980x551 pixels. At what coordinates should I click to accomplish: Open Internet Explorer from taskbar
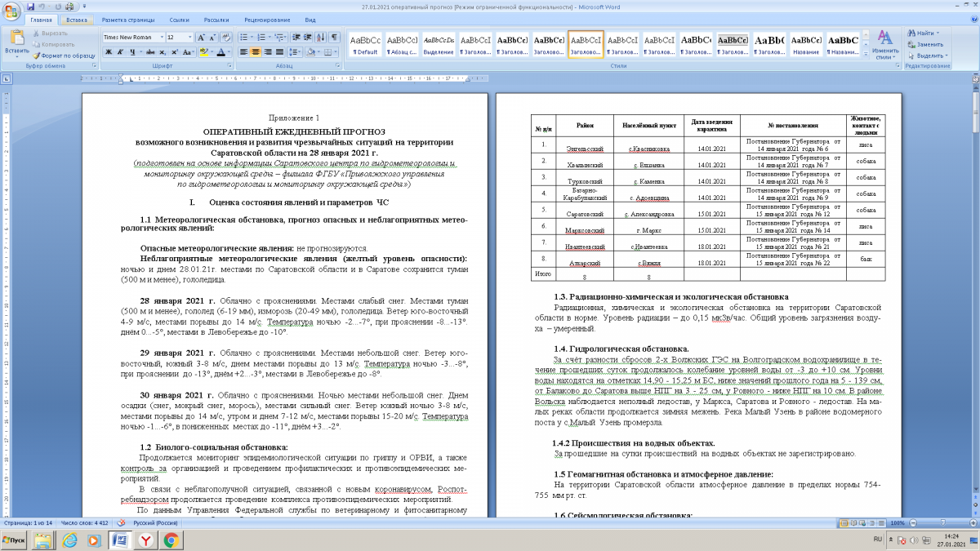tap(70, 540)
